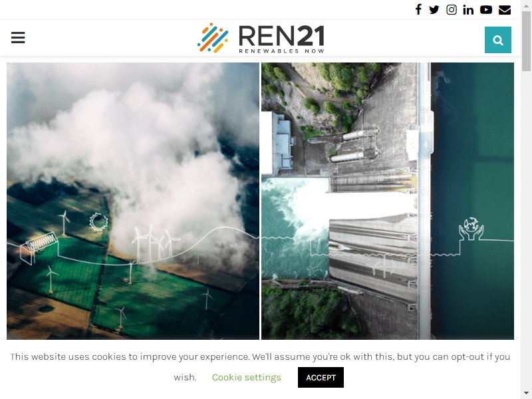Click the hands holding globe illustration
The width and height of the screenshot is (532, 399).
[471, 229]
